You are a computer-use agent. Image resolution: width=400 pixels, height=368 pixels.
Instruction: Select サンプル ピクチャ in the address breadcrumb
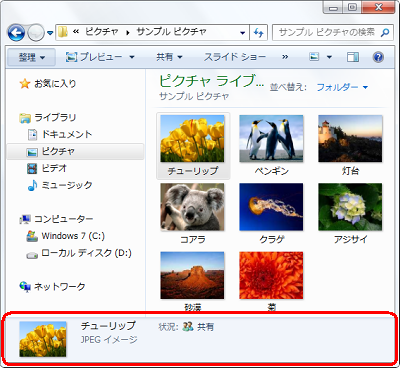[172, 32]
